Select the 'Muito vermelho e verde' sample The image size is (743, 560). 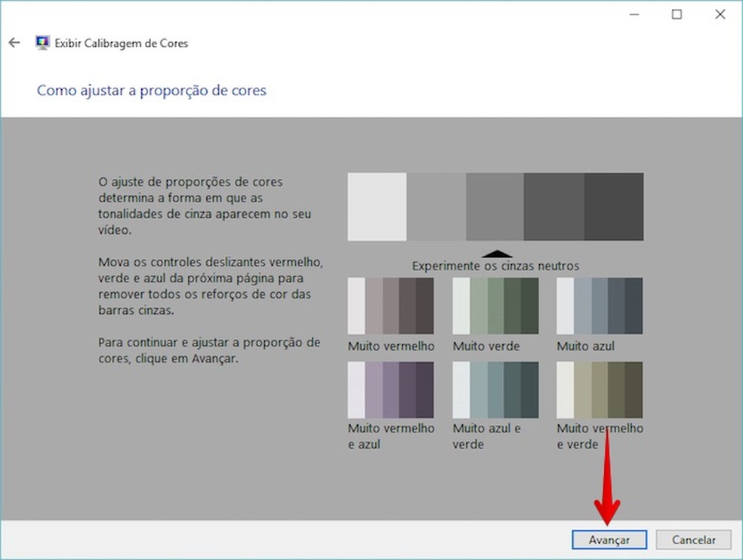click(599, 389)
